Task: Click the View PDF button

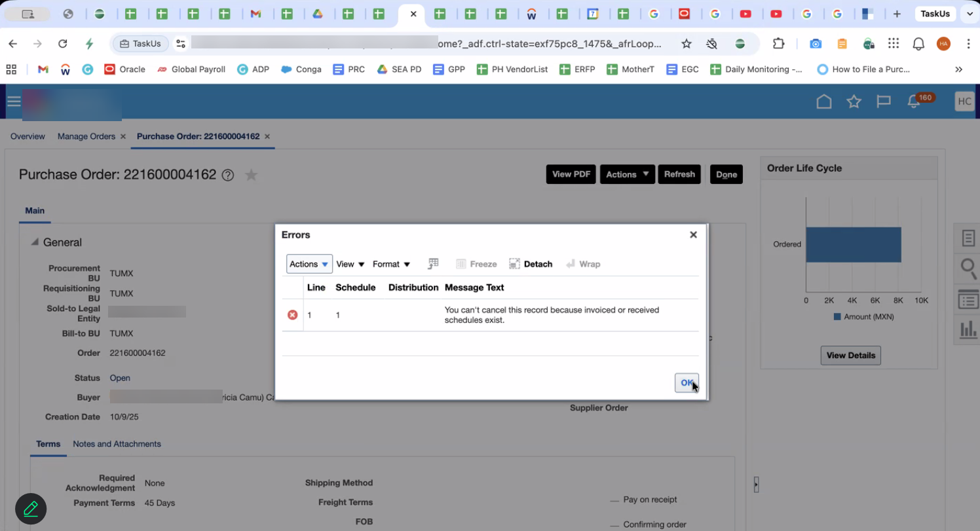Action: point(571,174)
